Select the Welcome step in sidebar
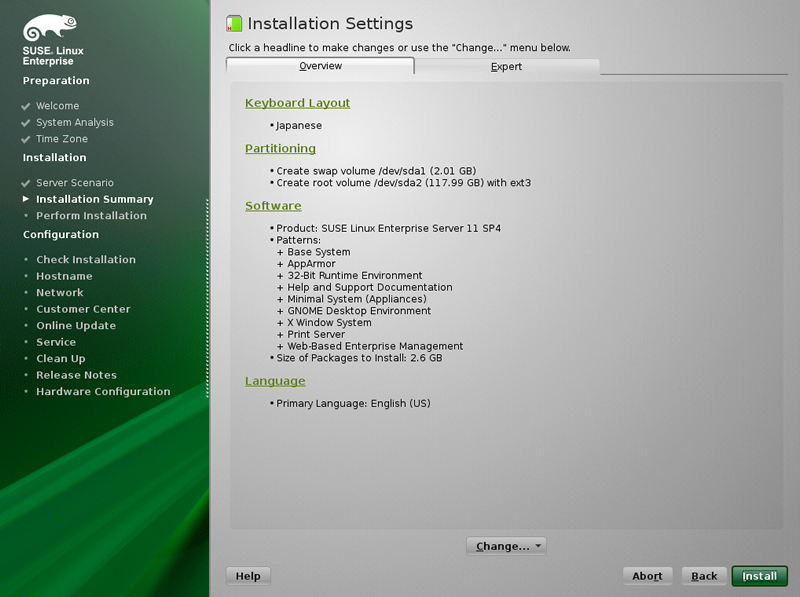The width and height of the screenshot is (800, 597). point(58,106)
